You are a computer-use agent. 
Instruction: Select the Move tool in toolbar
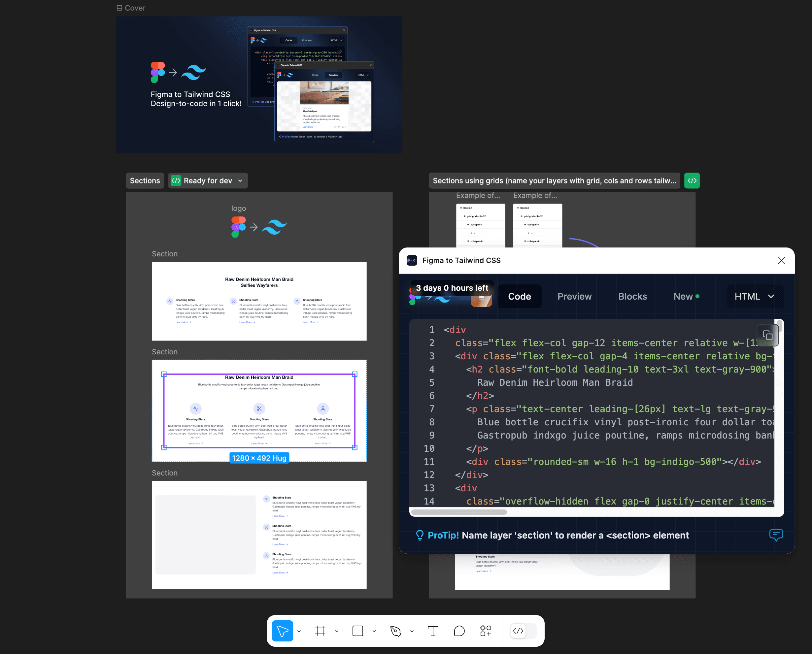tap(282, 631)
